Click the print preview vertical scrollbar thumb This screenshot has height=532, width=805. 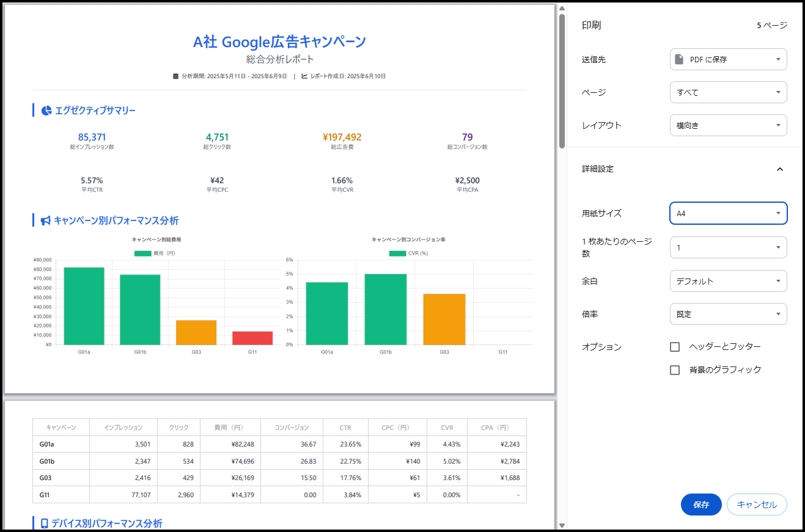click(x=561, y=81)
